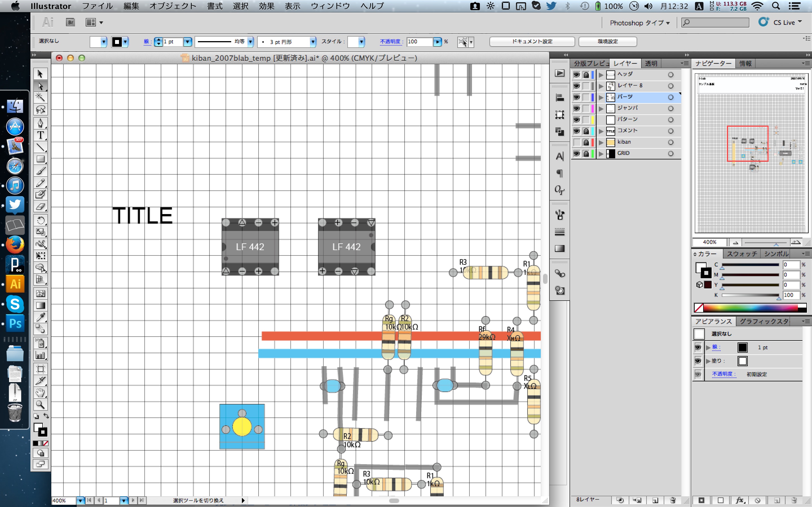This screenshot has height=507, width=812.
Task: Select the Magic Wand tool
Action: pyautogui.click(x=41, y=97)
